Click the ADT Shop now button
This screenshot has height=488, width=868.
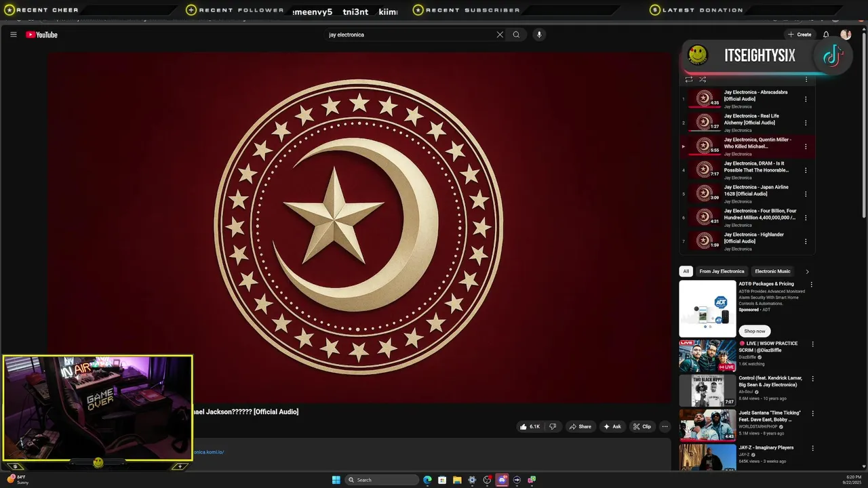pyautogui.click(x=754, y=331)
